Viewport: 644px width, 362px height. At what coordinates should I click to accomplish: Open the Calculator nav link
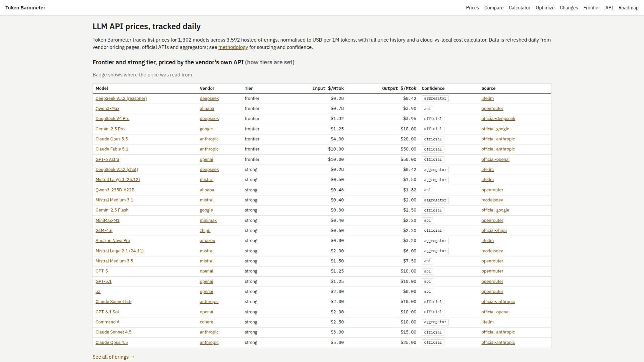pyautogui.click(x=520, y=8)
